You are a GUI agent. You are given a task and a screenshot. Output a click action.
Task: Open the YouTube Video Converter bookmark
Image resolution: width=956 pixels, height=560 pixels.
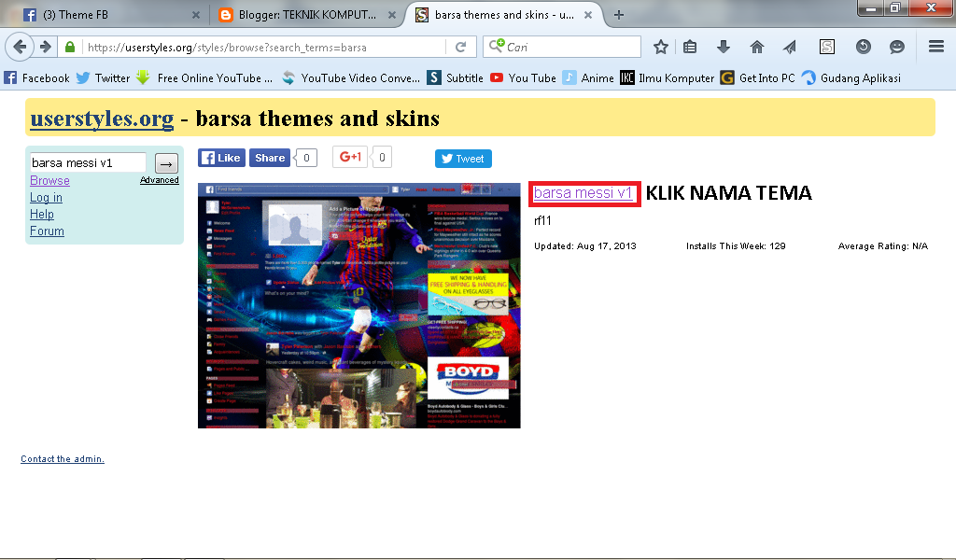tap(351, 78)
